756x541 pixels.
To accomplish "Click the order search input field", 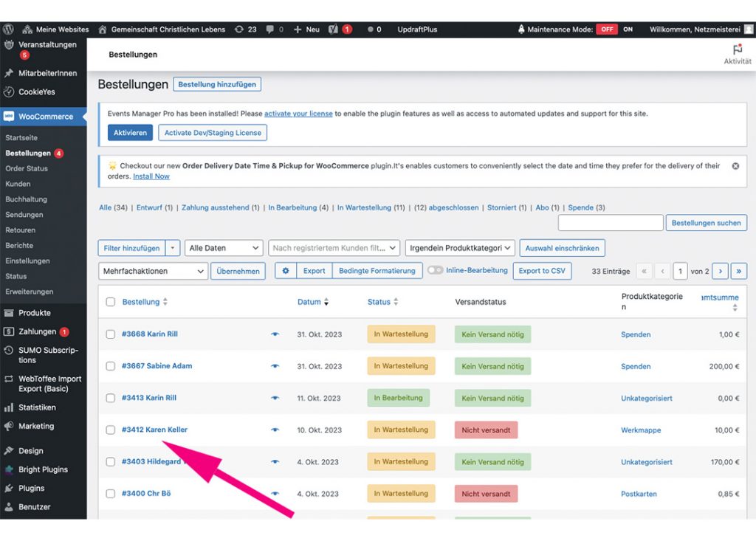I will [x=610, y=223].
